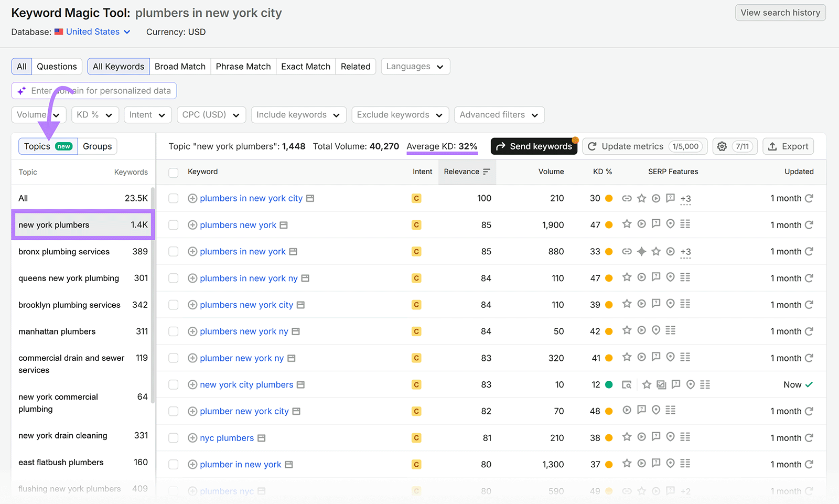This screenshot has height=504, width=839.
Task: Click the domain for personalized data field
Action: pos(94,91)
